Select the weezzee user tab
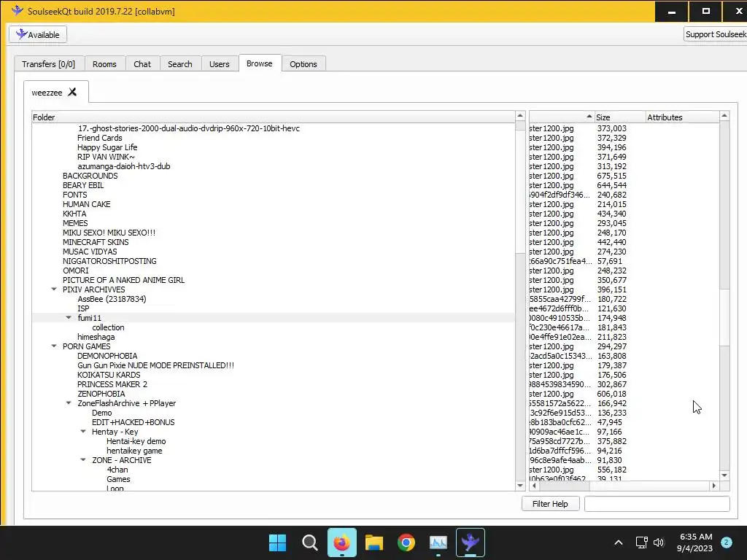Viewport: 747px width, 560px height. click(x=47, y=93)
